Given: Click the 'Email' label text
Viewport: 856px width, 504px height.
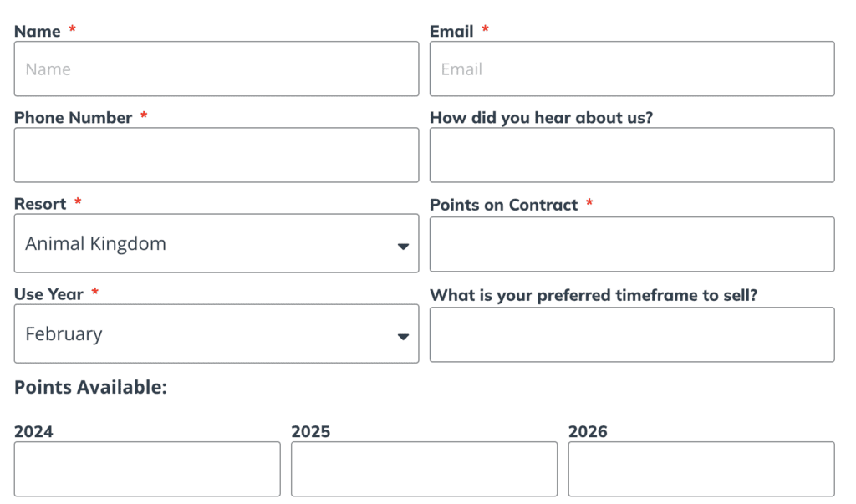Looking at the screenshot, I should [x=451, y=31].
